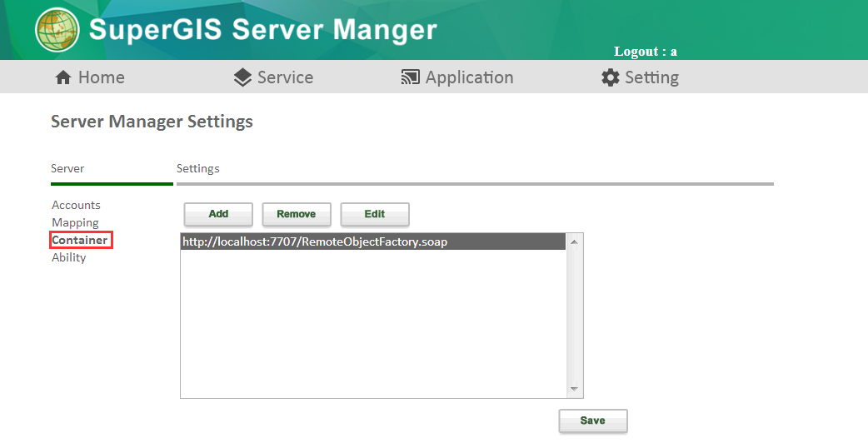Open the Application menu label

470,78
